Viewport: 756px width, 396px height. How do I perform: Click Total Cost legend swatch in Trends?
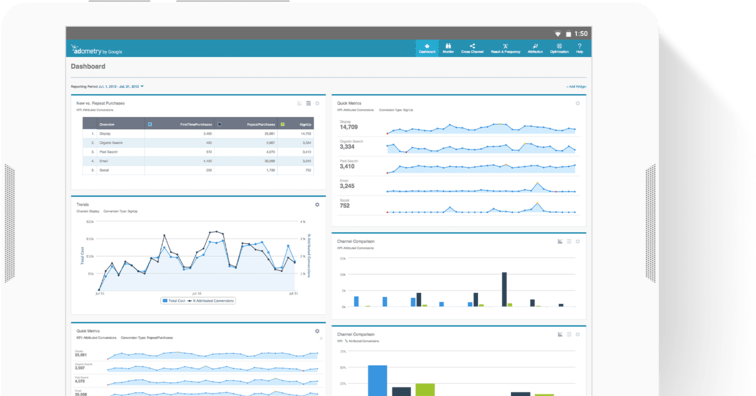[x=165, y=300]
